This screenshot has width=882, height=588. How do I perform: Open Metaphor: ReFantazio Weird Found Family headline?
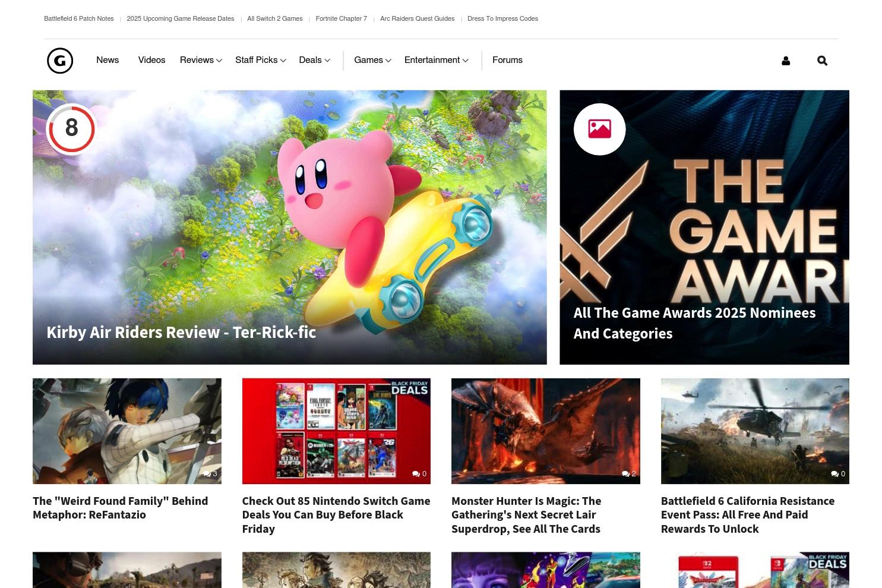coord(121,508)
